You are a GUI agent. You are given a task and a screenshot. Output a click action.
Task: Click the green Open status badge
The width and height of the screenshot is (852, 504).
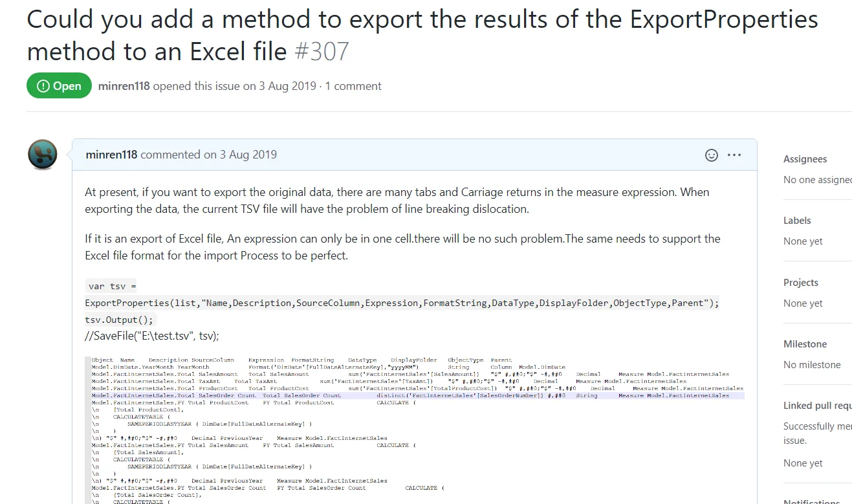[59, 86]
